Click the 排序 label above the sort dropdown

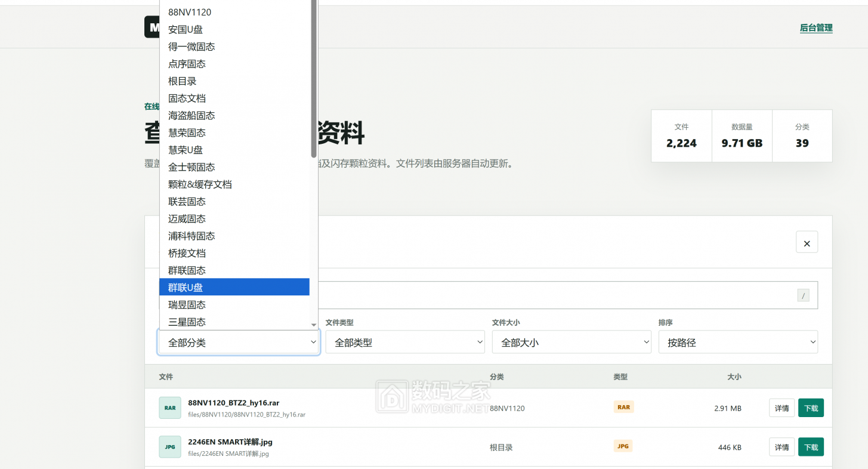coord(666,322)
